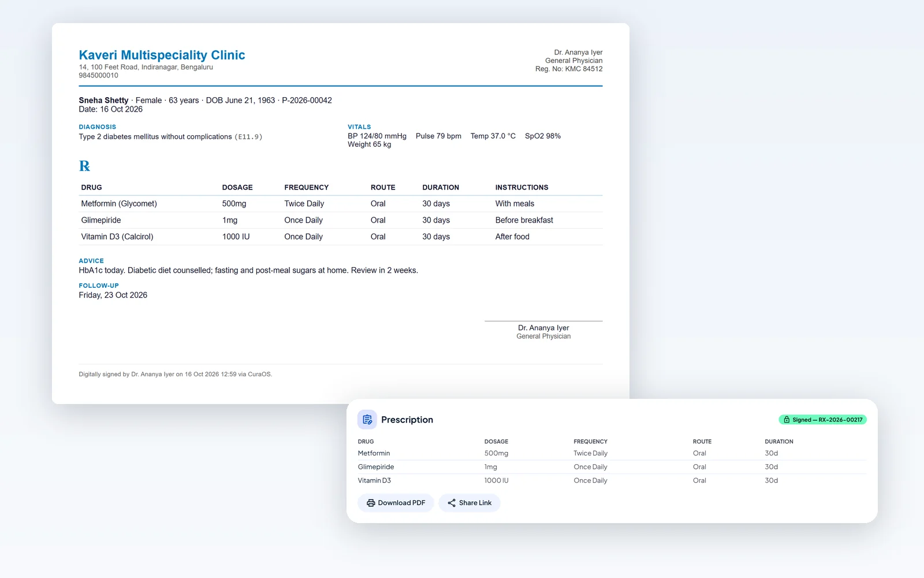
Task: Click the After food instruction
Action: (x=512, y=236)
